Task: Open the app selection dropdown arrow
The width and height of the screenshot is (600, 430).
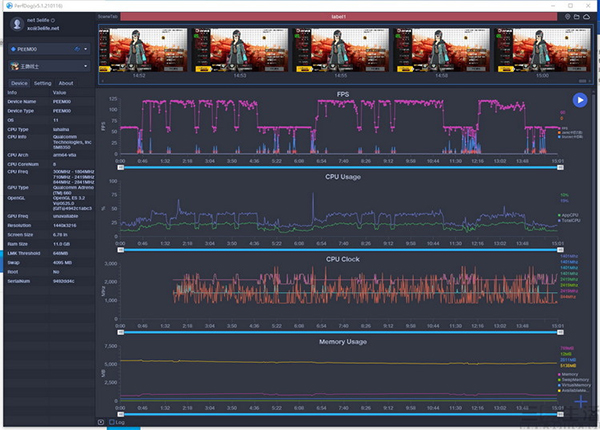Action: tap(86, 66)
